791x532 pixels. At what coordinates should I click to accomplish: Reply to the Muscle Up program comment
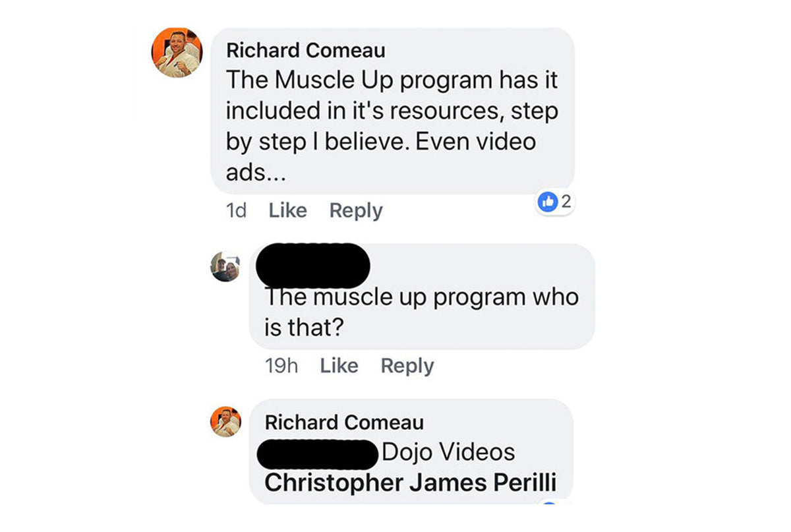tap(356, 210)
